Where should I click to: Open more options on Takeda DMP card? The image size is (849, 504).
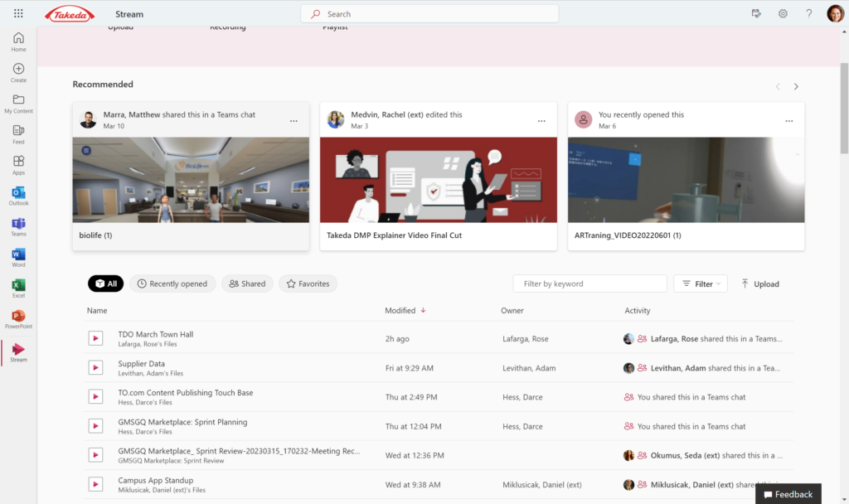tap(541, 121)
